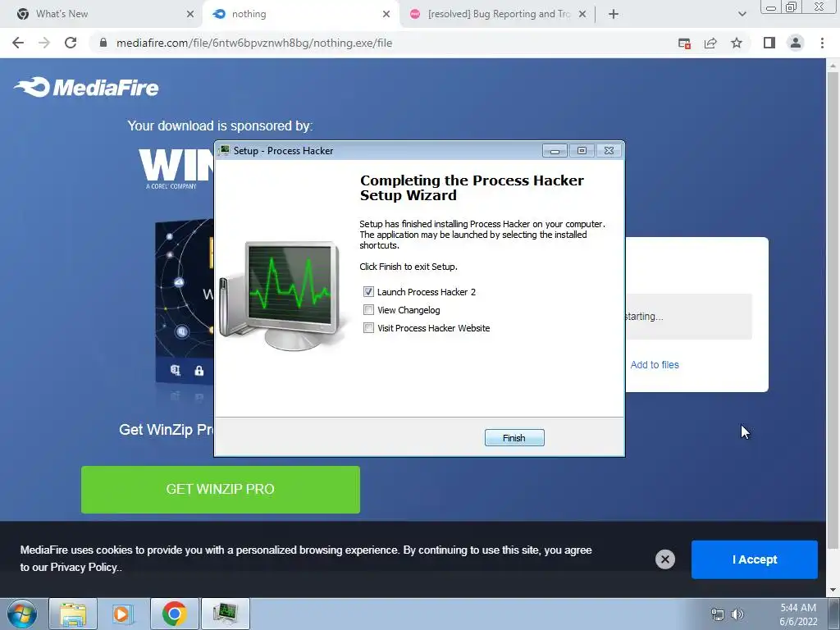
Task: Open the Windows Start menu
Action: click(22, 614)
